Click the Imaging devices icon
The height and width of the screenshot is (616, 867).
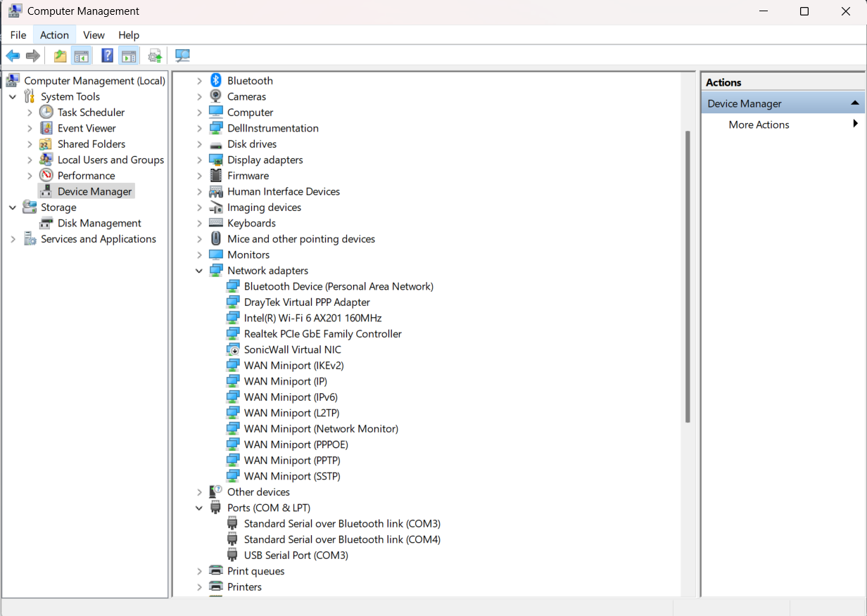216,207
